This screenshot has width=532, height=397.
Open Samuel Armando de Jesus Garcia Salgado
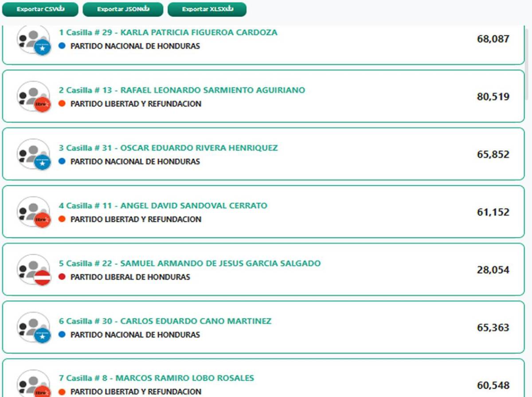click(x=189, y=263)
